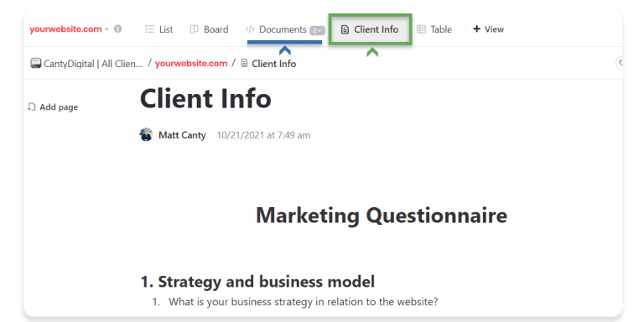Click the info icon beside yourwebsite.com
Screen dimensions: 644x322
[x=118, y=29]
